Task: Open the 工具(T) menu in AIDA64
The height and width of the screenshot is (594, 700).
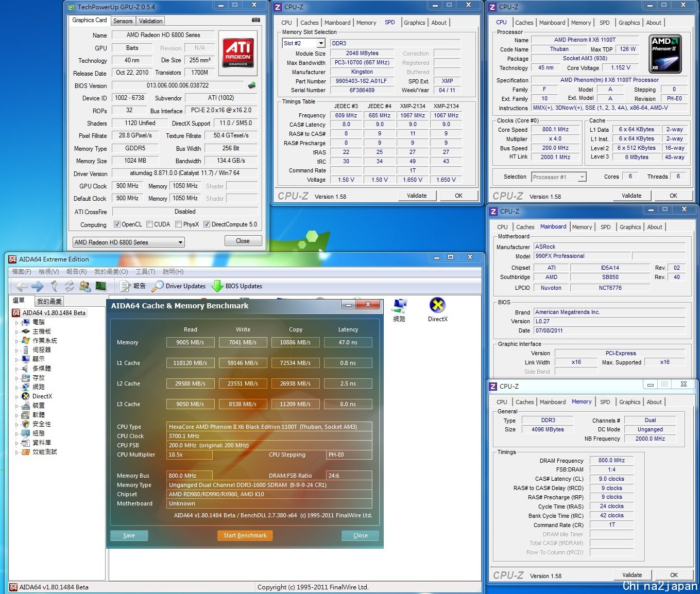Action: (x=145, y=272)
